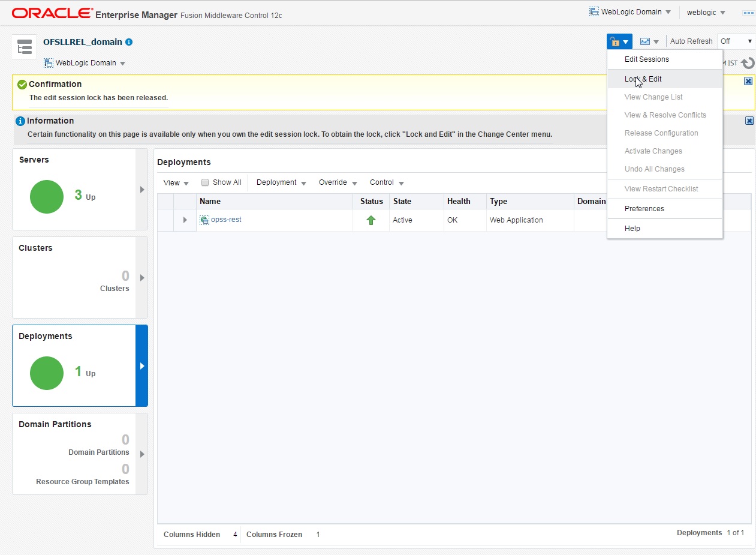
Task: Click the OFSLLREL_domain title text
Action: click(x=83, y=42)
